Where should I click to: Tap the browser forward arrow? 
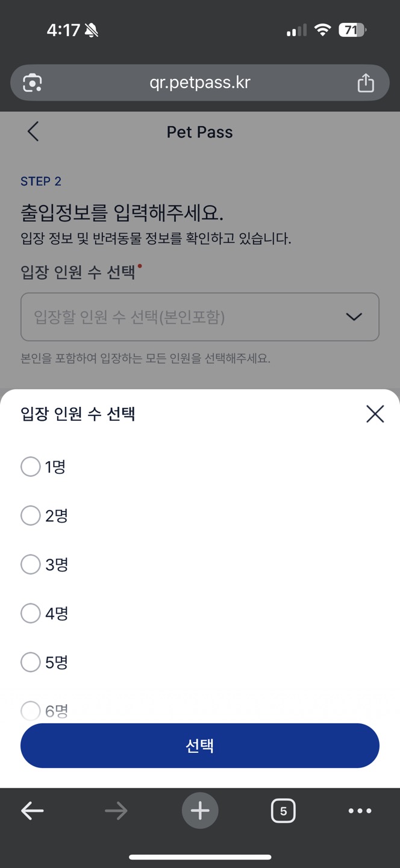click(116, 811)
